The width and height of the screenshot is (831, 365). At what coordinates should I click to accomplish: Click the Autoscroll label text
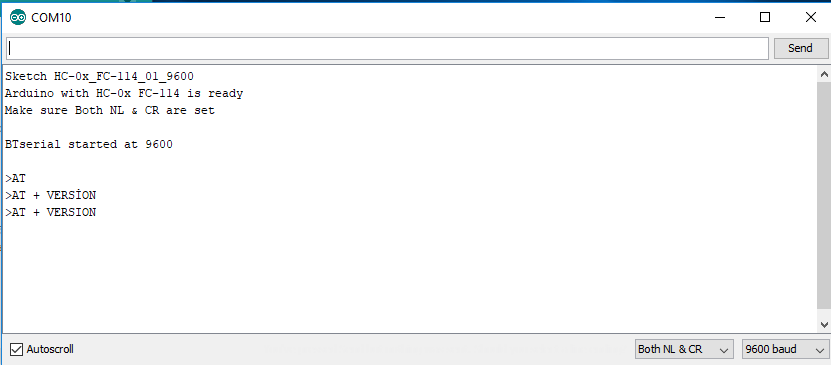coord(50,350)
